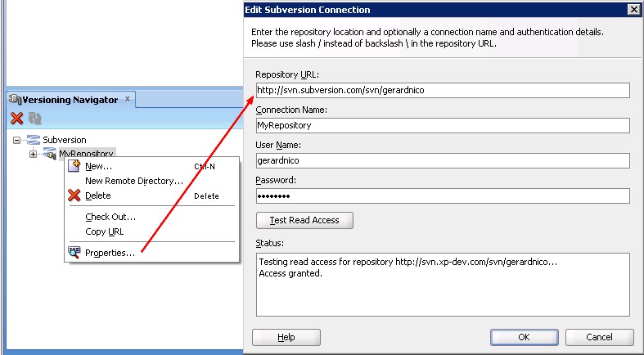
Task: Select Copy URL menu entry
Action: tap(104, 231)
